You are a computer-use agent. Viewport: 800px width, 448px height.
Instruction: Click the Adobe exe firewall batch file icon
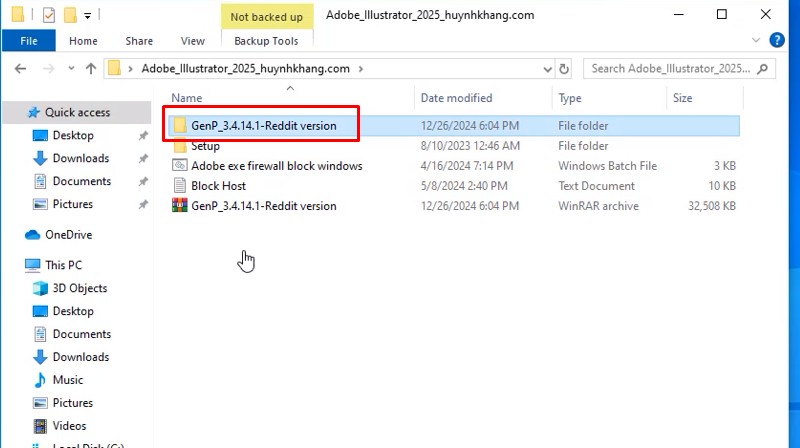(x=179, y=166)
